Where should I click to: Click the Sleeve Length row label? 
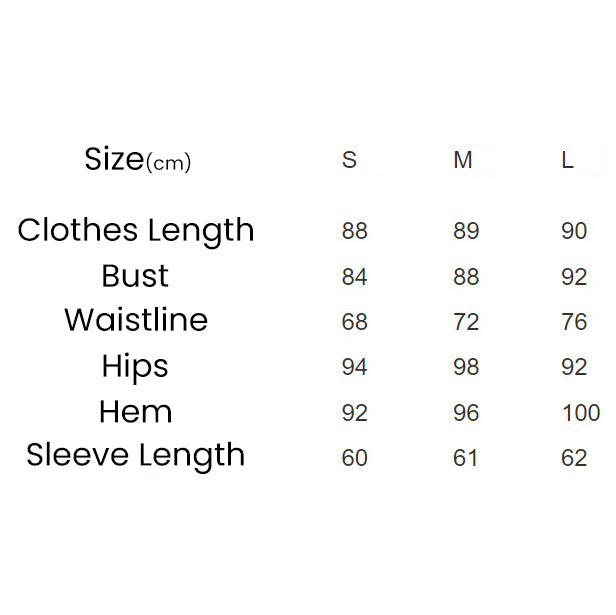point(136,456)
